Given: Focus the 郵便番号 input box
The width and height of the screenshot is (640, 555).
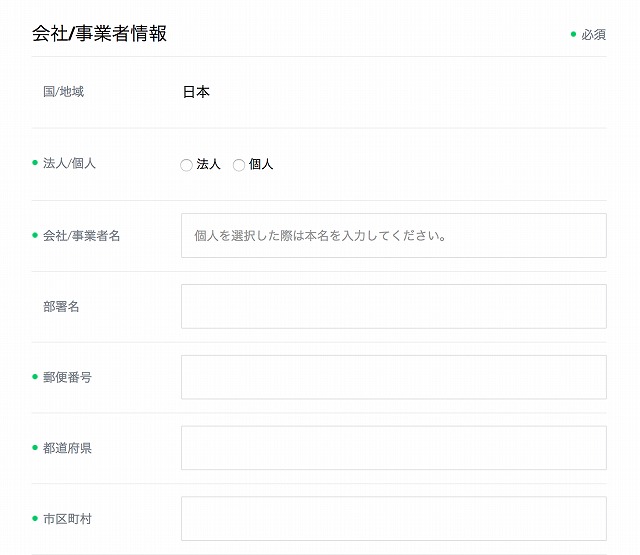Looking at the screenshot, I should pyautogui.click(x=393, y=377).
